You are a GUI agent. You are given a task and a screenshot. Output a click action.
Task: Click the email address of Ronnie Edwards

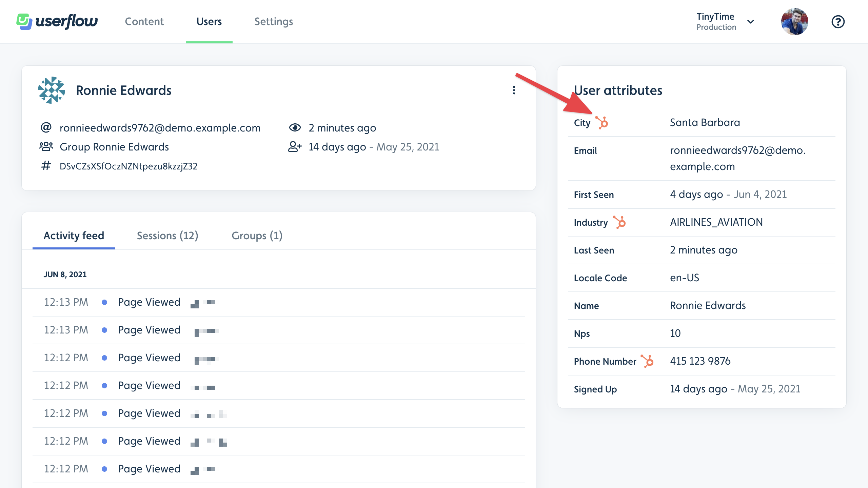(160, 127)
